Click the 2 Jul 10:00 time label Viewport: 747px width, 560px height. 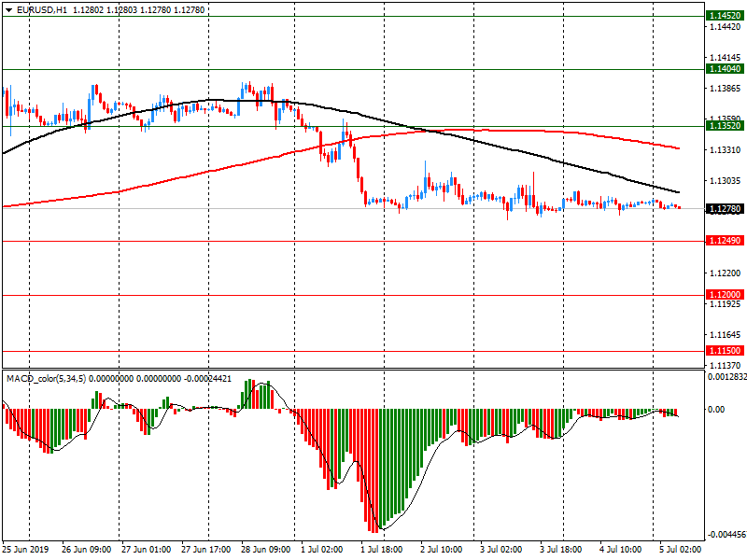(x=441, y=550)
